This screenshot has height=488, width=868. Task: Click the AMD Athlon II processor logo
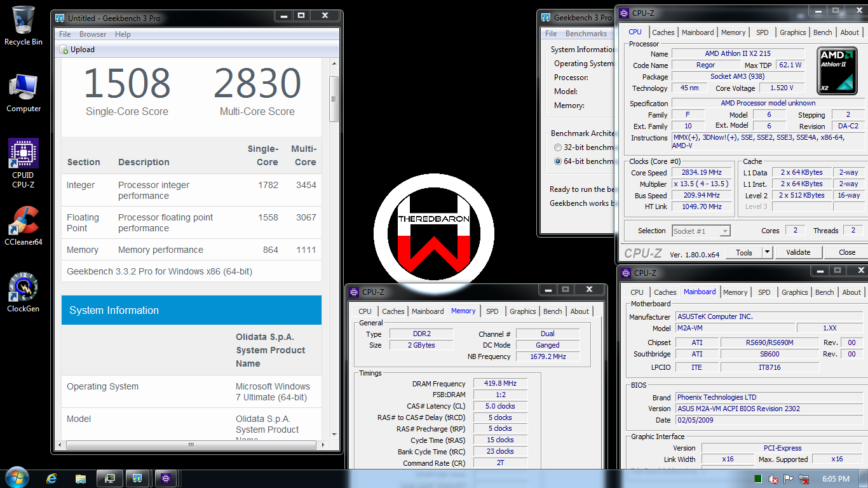point(838,71)
